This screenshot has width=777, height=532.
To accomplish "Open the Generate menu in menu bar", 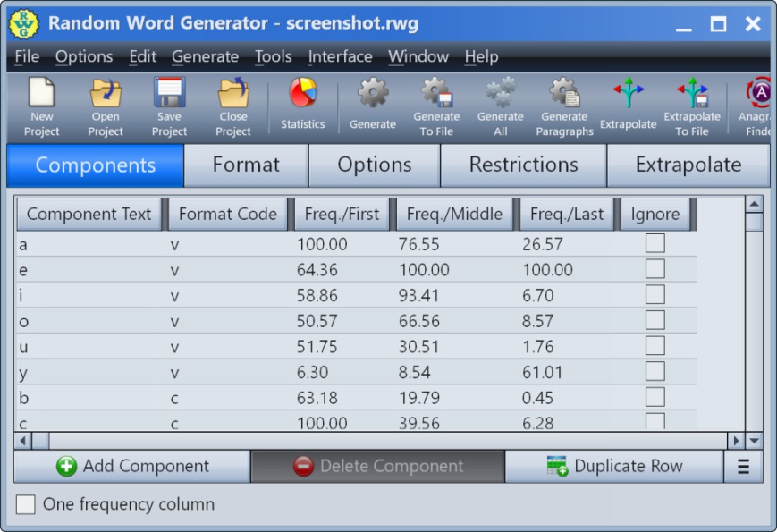I will (205, 56).
